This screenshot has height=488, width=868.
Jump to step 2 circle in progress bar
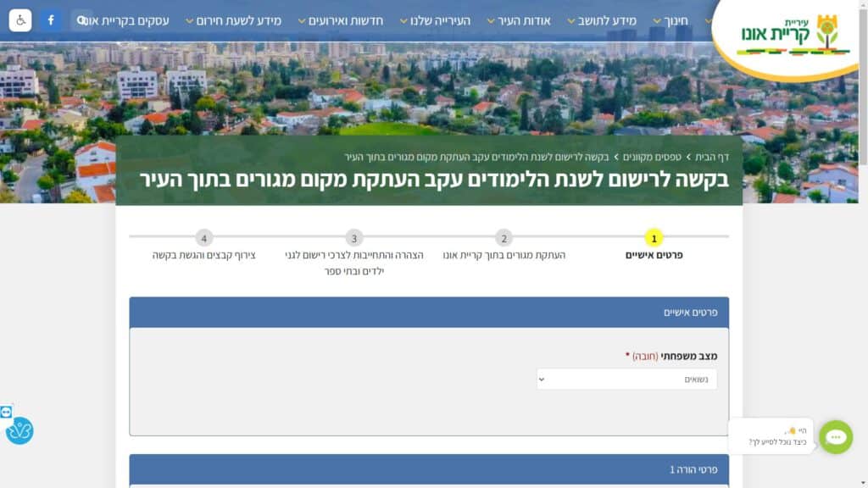click(504, 238)
